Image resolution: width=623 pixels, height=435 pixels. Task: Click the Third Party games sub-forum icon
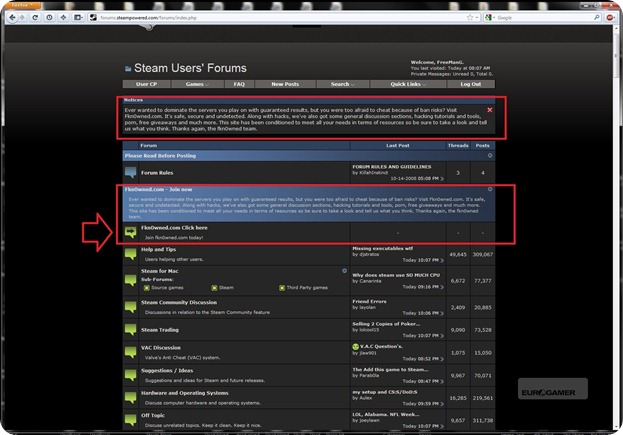click(x=282, y=288)
